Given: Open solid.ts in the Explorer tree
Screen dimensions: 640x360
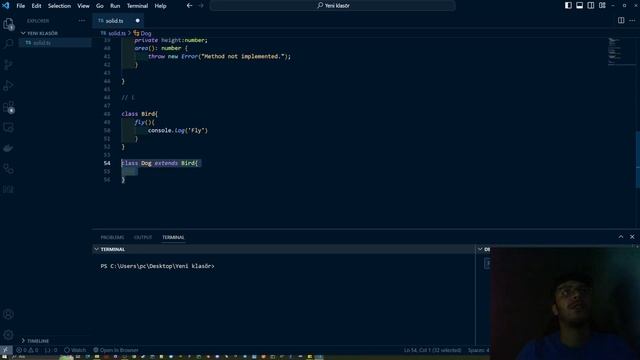Looking at the screenshot, I should click(x=55, y=42).
